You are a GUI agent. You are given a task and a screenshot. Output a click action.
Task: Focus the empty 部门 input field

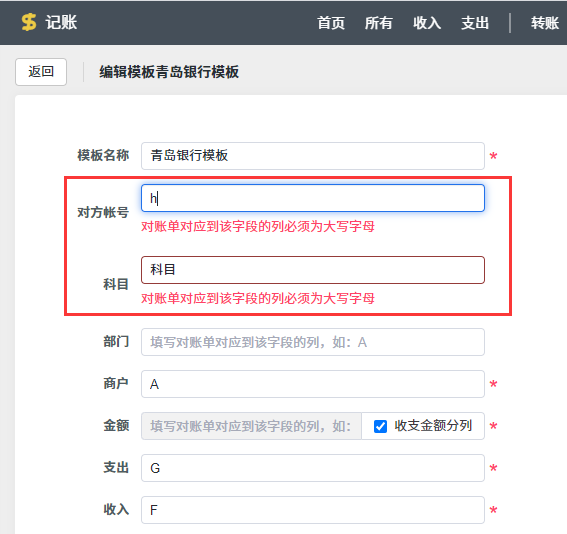313,342
